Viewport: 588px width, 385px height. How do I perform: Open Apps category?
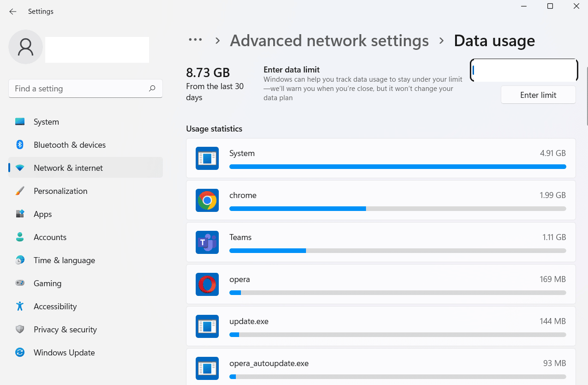point(85,214)
